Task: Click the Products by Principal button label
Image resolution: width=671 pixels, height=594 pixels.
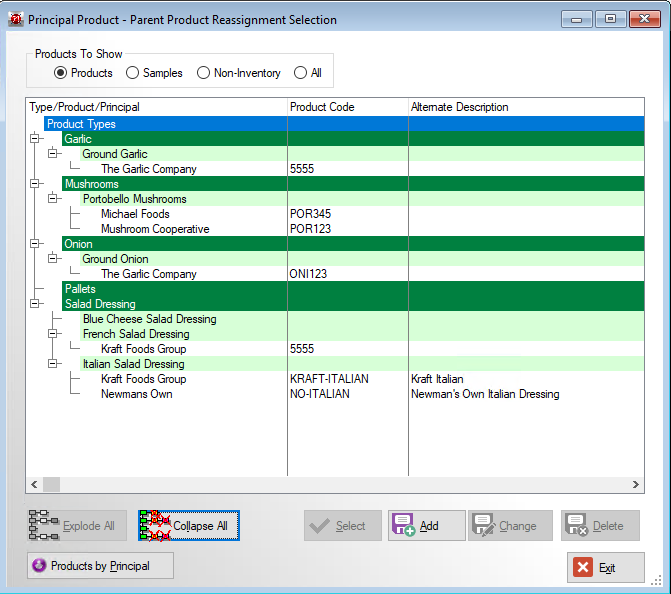Action: coord(100,566)
